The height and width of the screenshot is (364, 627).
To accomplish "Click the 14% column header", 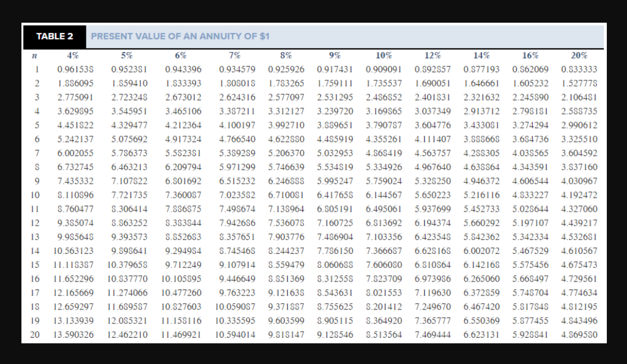I will tap(481, 56).
